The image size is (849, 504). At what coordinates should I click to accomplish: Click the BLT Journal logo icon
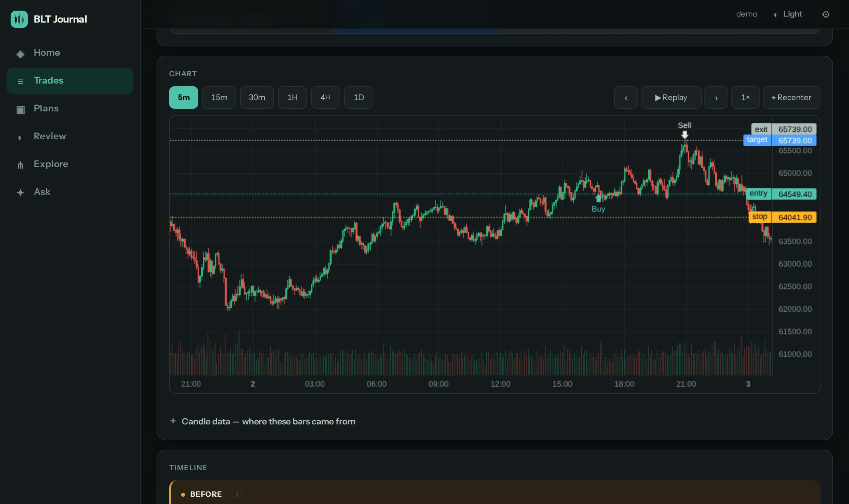19,19
